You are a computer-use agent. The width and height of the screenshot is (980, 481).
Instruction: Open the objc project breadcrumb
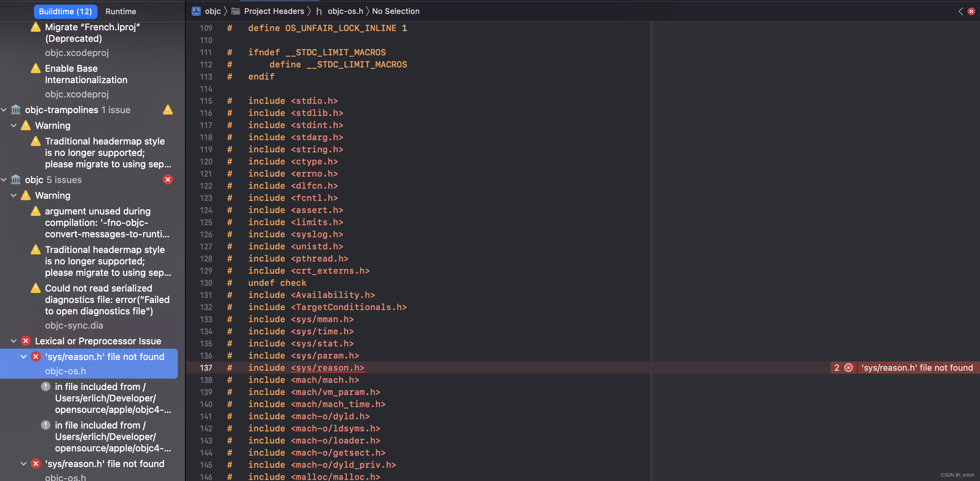coord(212,11)
